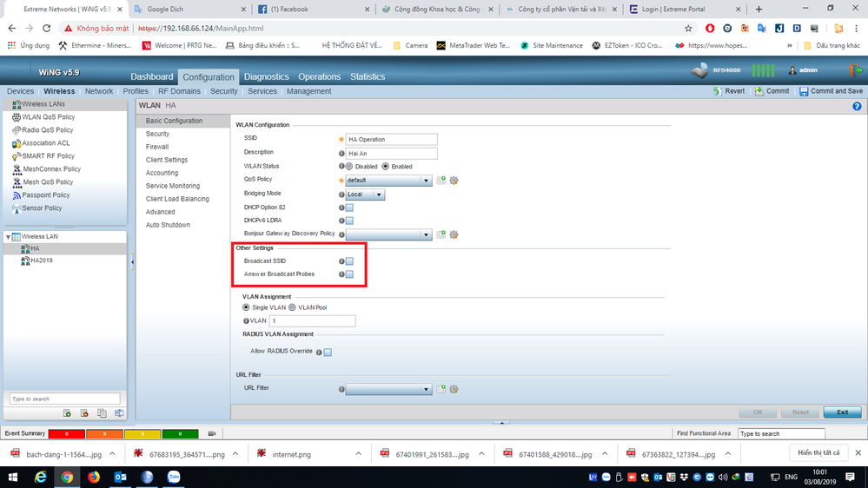Click the Broadcast SSID info icon
This screenshot has width=868, height=488.
pos(341,261)
